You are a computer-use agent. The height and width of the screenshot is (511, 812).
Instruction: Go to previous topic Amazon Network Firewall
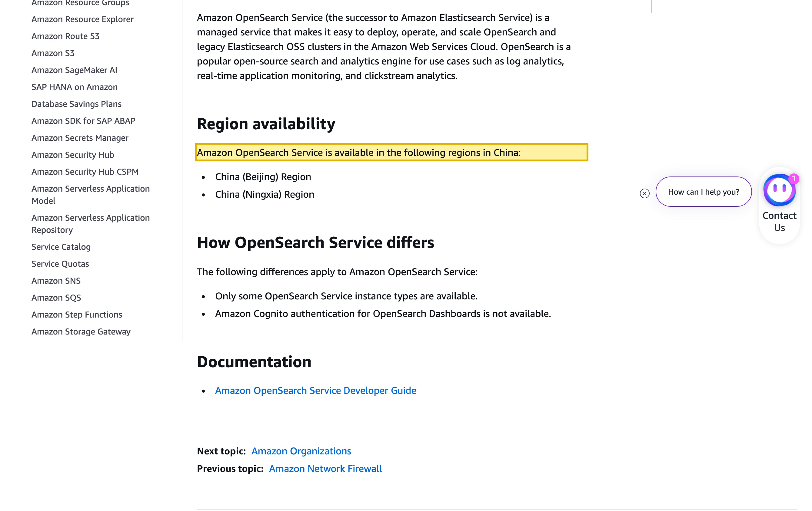coord(325,469)
